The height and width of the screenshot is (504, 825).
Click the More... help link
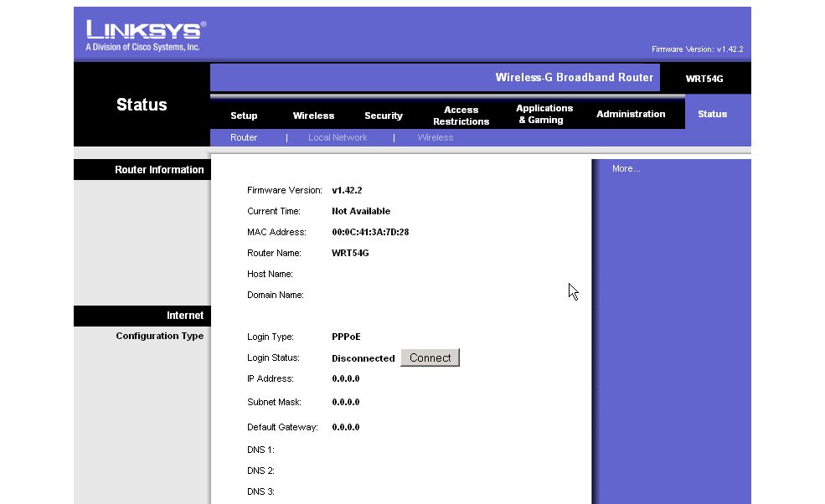coord(626,169)
